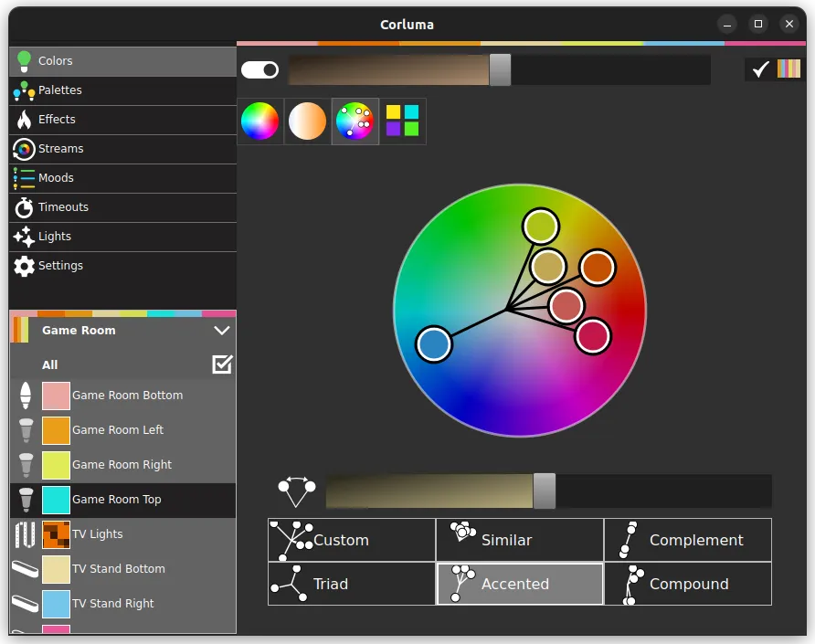Select the blue handle on color wheel
The image size is (815, 644).
433,344
